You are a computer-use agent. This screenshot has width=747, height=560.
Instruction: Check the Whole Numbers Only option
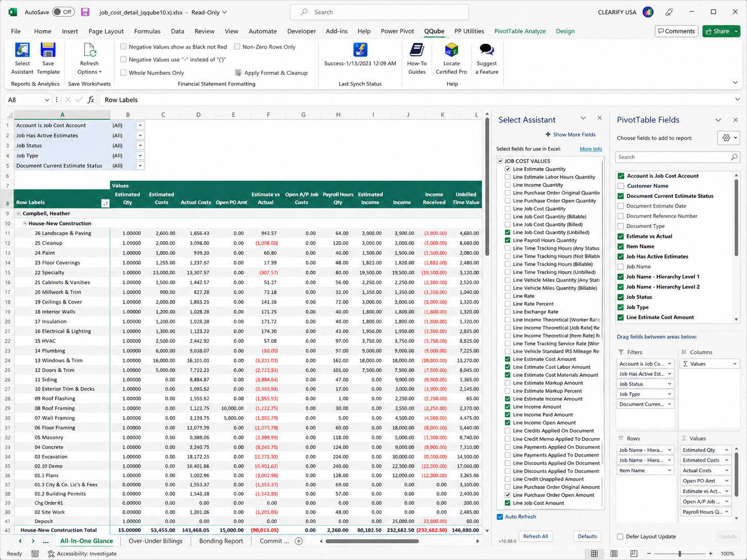[x=123, y=73]
